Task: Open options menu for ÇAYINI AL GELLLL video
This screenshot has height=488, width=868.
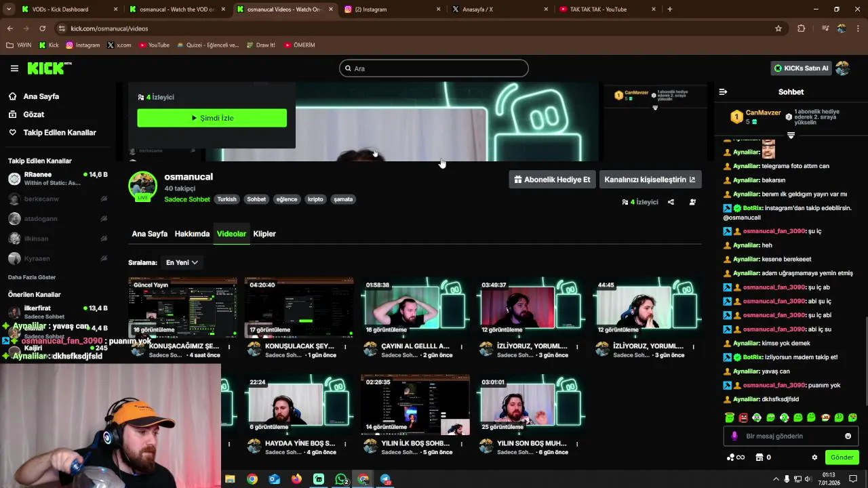Action: click(461, 346)
